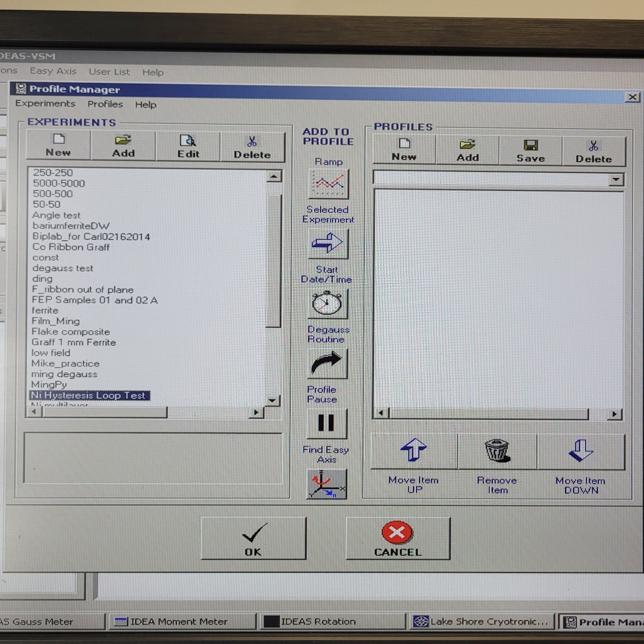644x644 pixels.
Task: Add a Ramp to the profile
Action: pyautogui.click(x=328, y=184)
